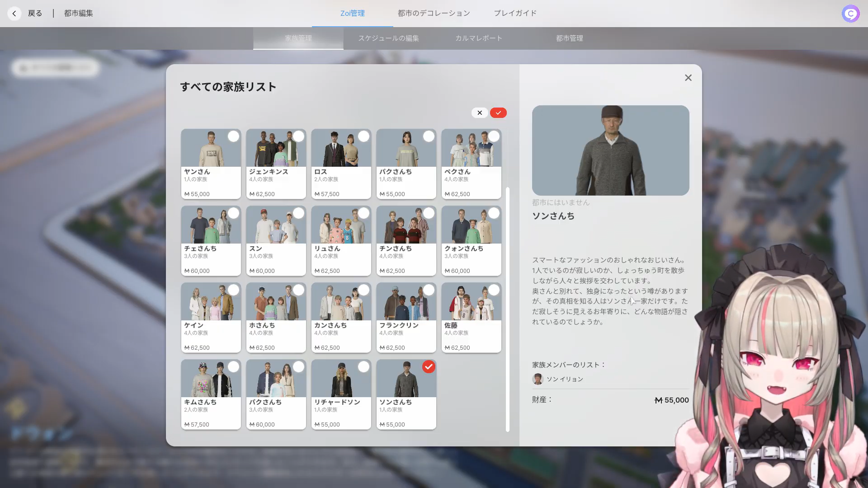Check the ヤンさん family checkbox

click(233, 136)
